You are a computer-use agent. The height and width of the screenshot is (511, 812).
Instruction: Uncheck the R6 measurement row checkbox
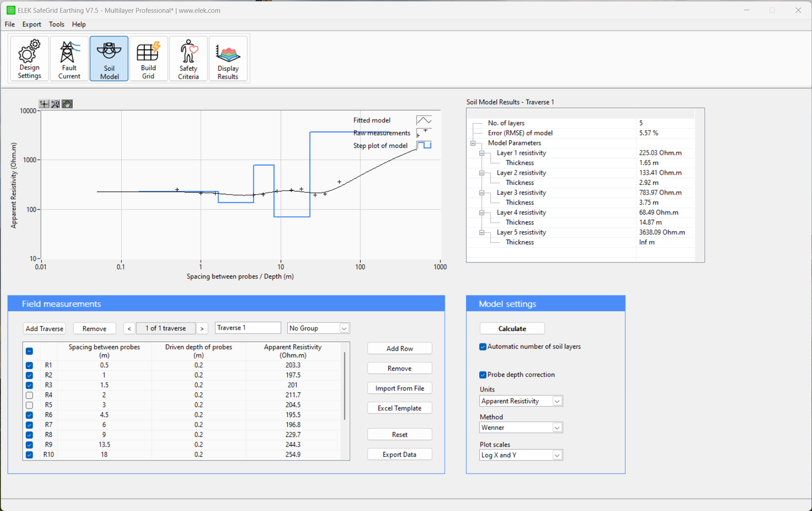pos(29,415)
